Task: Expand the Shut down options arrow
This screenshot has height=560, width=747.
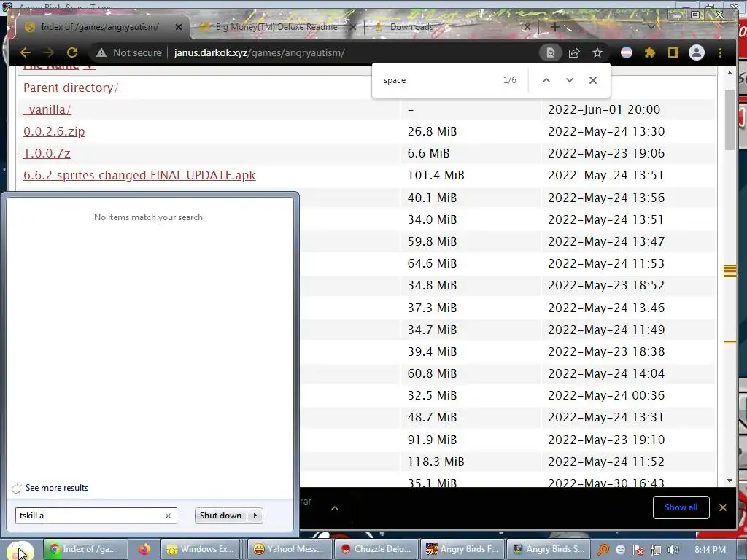Action: point(255,516)
